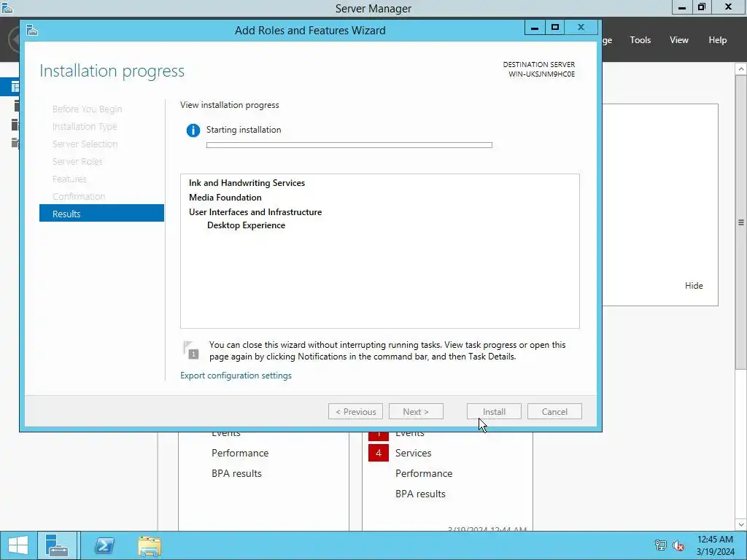Click the Install button
Screen dimensions: 747x560
pos(494,411)
